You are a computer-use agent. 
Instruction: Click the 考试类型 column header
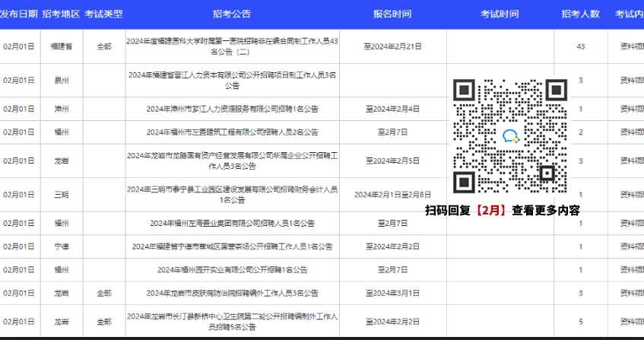[103, 14]
